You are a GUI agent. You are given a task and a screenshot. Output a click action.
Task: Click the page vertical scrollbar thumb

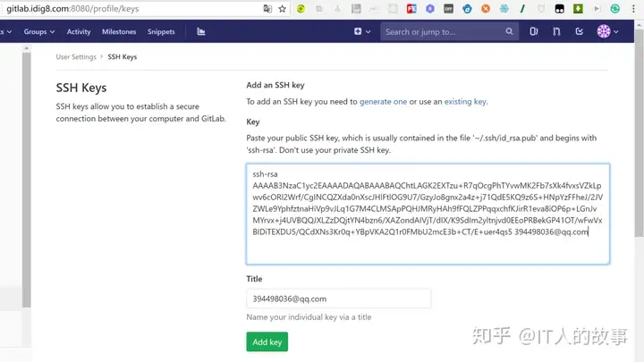(x=639, y=132)
